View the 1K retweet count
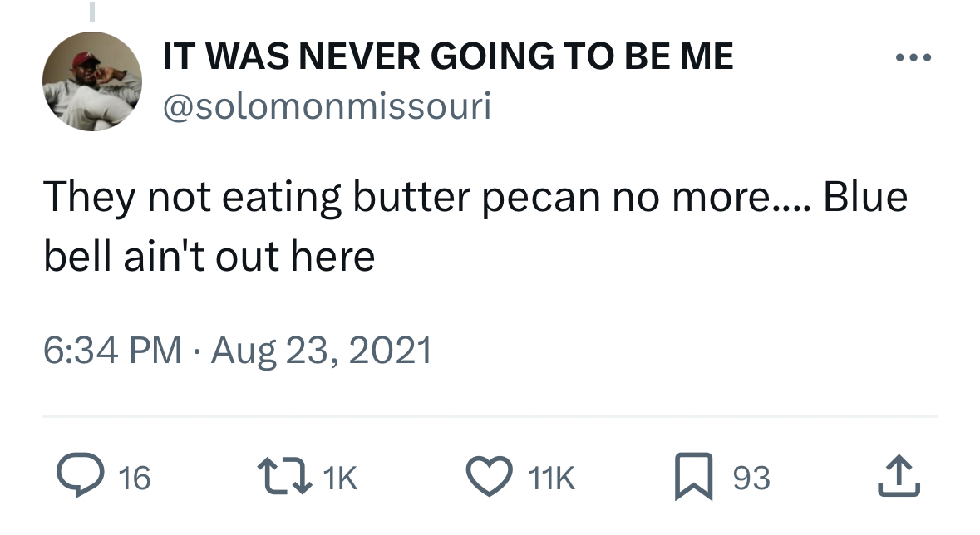 click(x=339, y=479)
